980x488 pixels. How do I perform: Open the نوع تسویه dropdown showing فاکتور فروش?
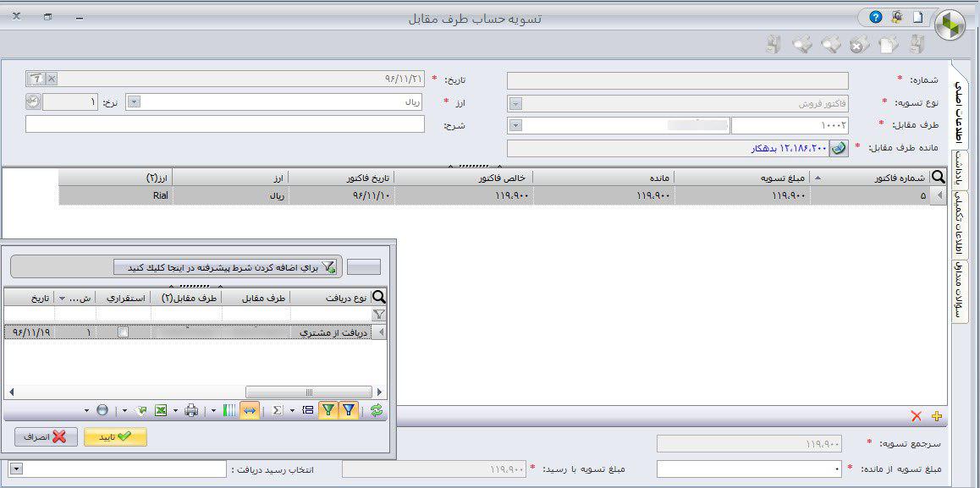(x=515, y=104)
